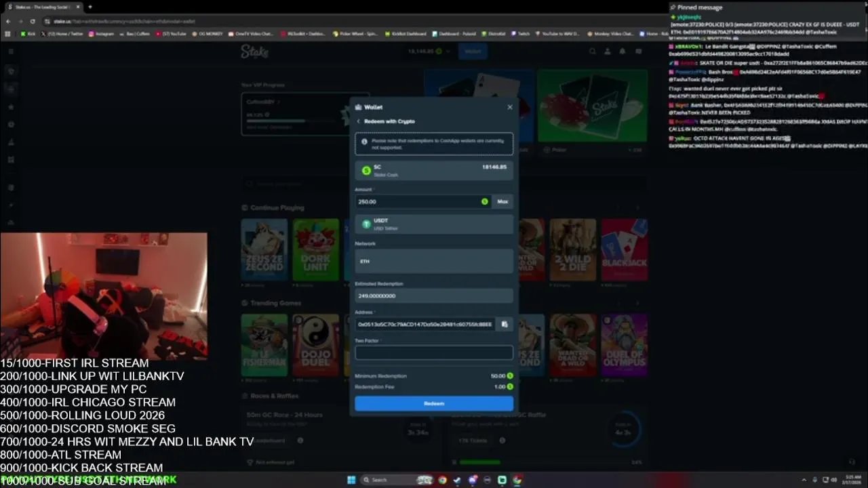Open the OG MONKEY bookmark
This screenshot has height=488, width=868.
click(208, 33)
